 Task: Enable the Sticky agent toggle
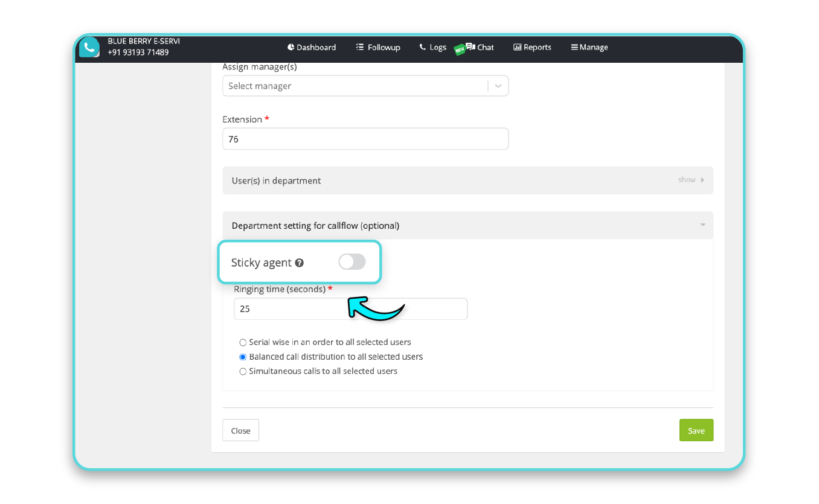pos(352,261)
